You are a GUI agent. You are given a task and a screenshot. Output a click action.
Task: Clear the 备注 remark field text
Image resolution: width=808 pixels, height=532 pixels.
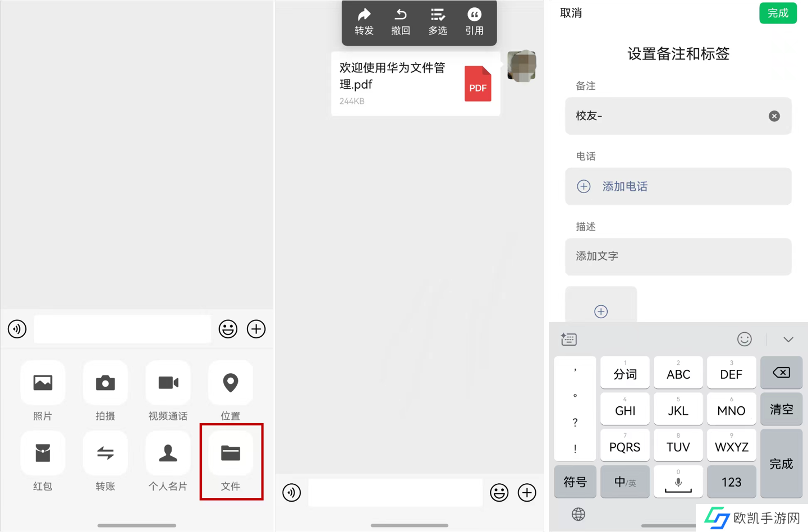click(x=774, y=116)
